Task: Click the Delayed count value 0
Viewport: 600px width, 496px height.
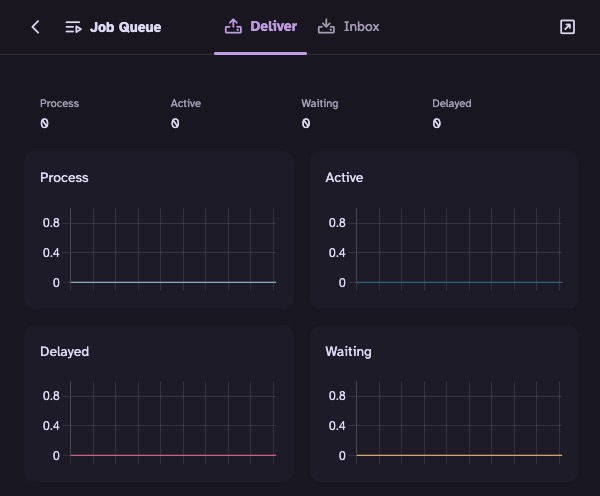Action: (437, 123)
